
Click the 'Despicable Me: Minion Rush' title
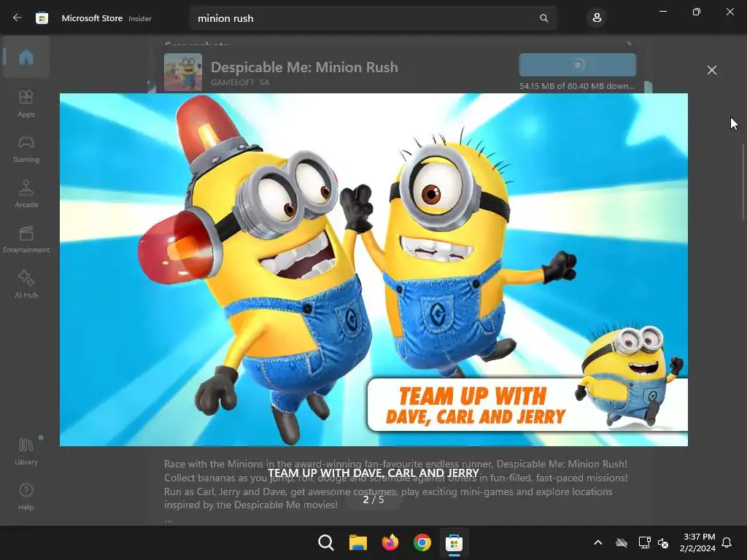tap(304, 67)
